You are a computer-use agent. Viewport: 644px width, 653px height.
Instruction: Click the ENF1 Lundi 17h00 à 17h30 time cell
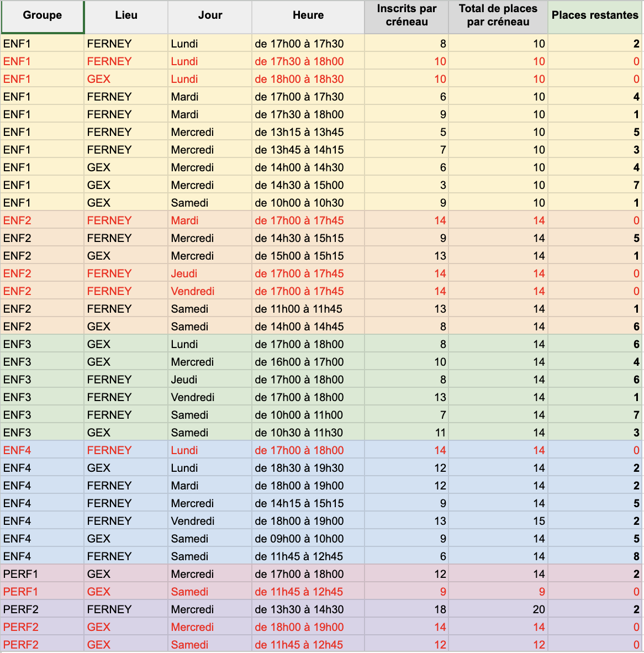308,43
